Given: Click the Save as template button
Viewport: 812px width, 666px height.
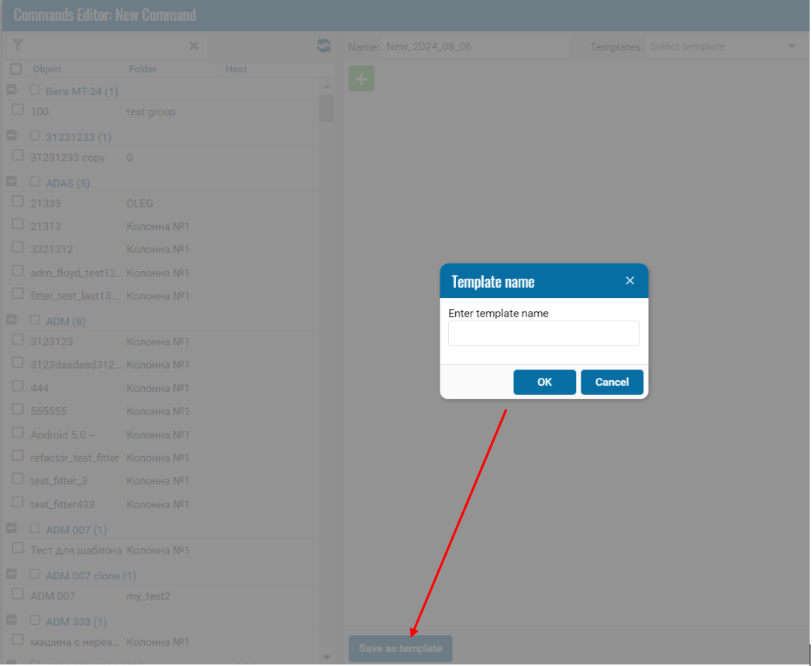Looking at the screenshot, I should click(x=400, y=648).
